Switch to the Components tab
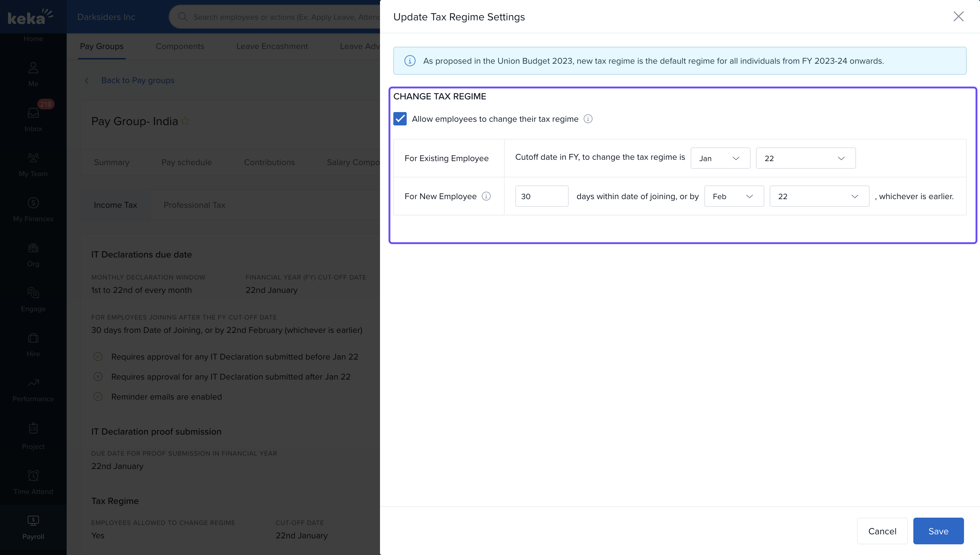Screen dimensions: 980x555 point(180,46)
